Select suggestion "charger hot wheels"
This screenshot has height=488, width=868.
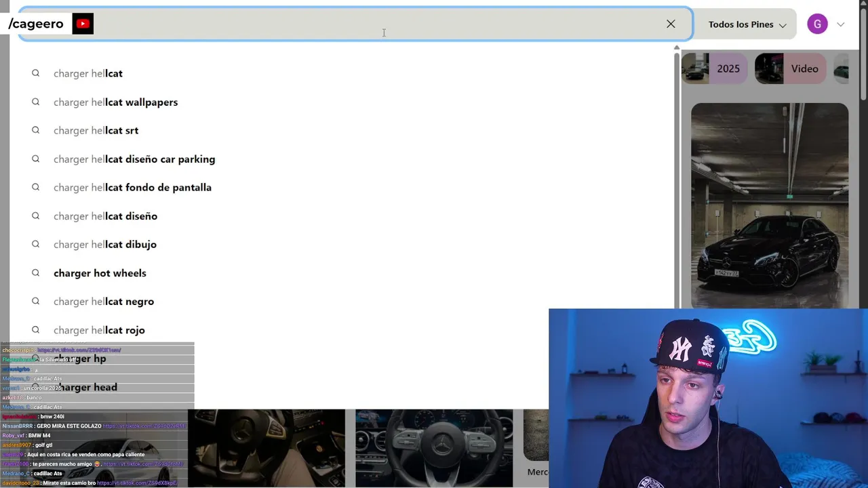[x=100, y=272]
